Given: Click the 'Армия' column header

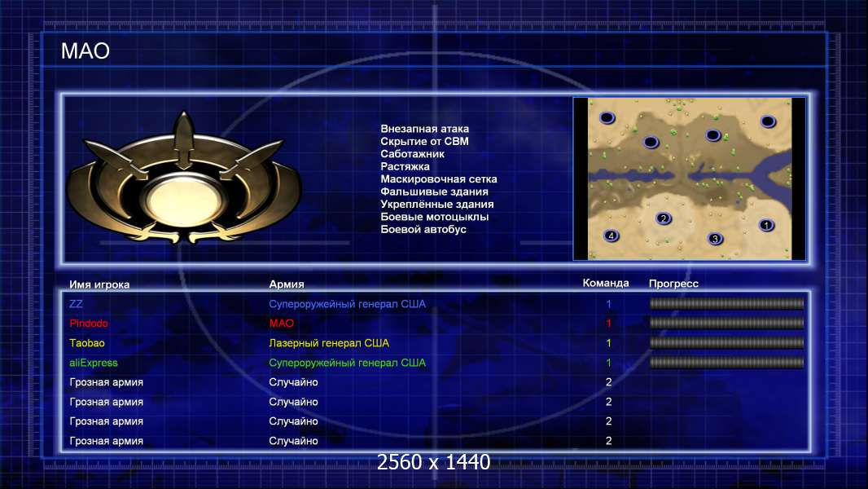Looking at the screenshot, I should pos(286,284).
